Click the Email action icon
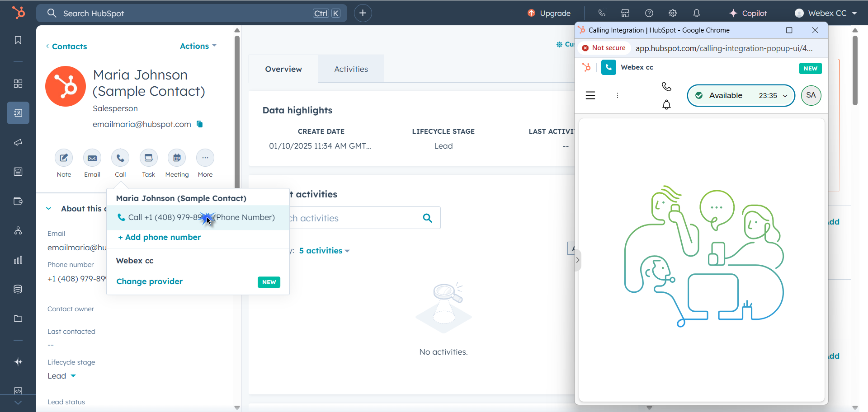The height and width of the screenshot is (412, 868). click(x=92, y=158)
